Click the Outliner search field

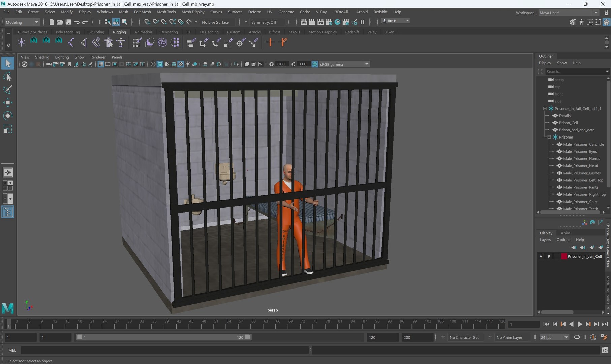[x=575, y=71]
